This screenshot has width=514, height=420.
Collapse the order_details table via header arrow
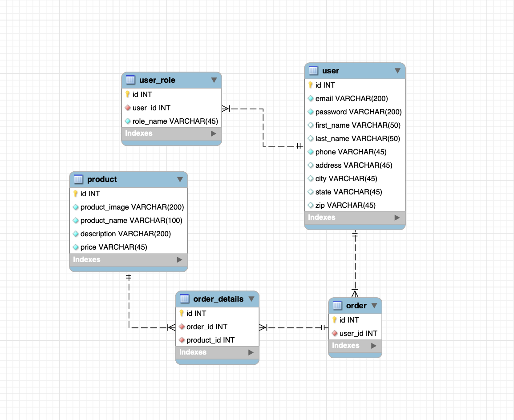tap(251, 299)
